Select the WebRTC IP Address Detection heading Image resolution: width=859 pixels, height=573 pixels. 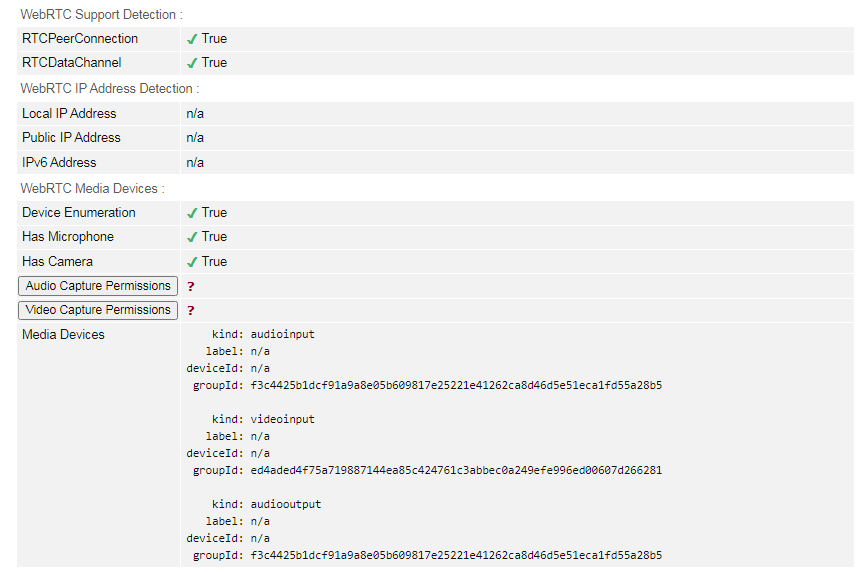click(x=109, y=89)
